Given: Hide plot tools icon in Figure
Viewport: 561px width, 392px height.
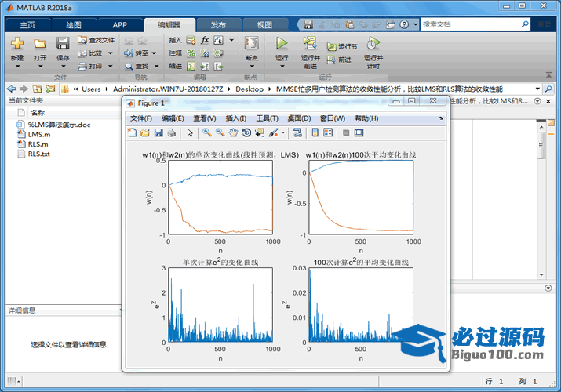Looking at the screenshot, I should click(346, 133).
